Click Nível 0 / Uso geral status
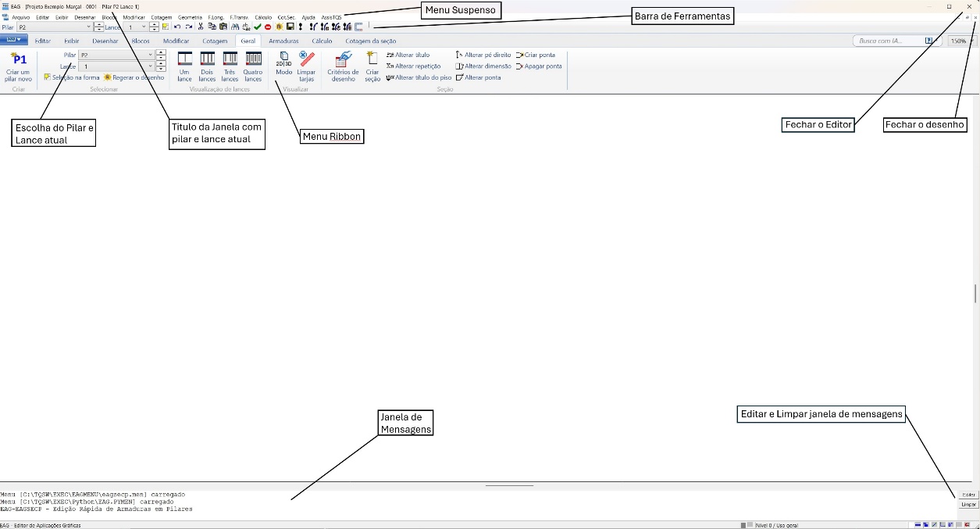The height and width of the screenshot is (529, 980). pyautogui.click(x=776, y=525)
